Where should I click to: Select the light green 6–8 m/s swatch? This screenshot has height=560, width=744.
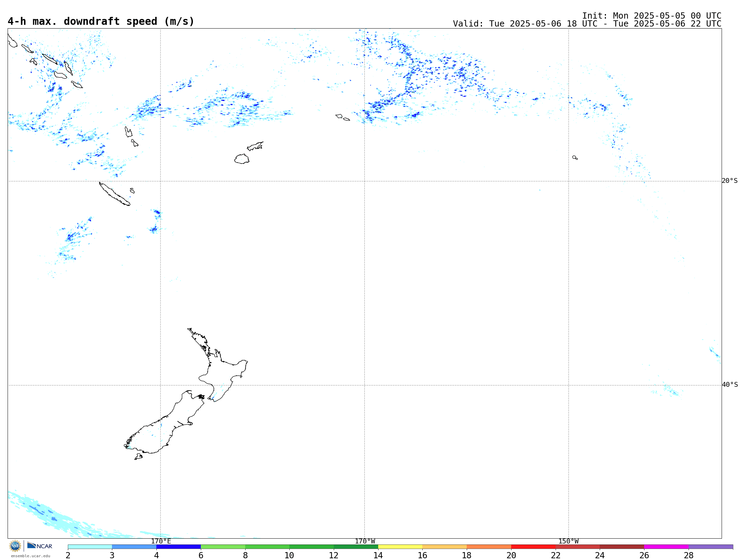click(x=223, y=547)
